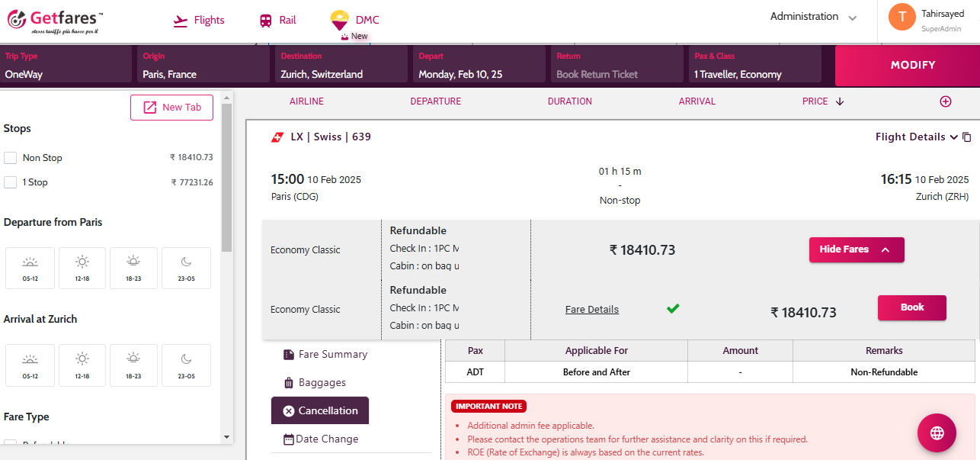Sort results by the Price column
The height and width of the screenshot is (460, 980).
822,101
